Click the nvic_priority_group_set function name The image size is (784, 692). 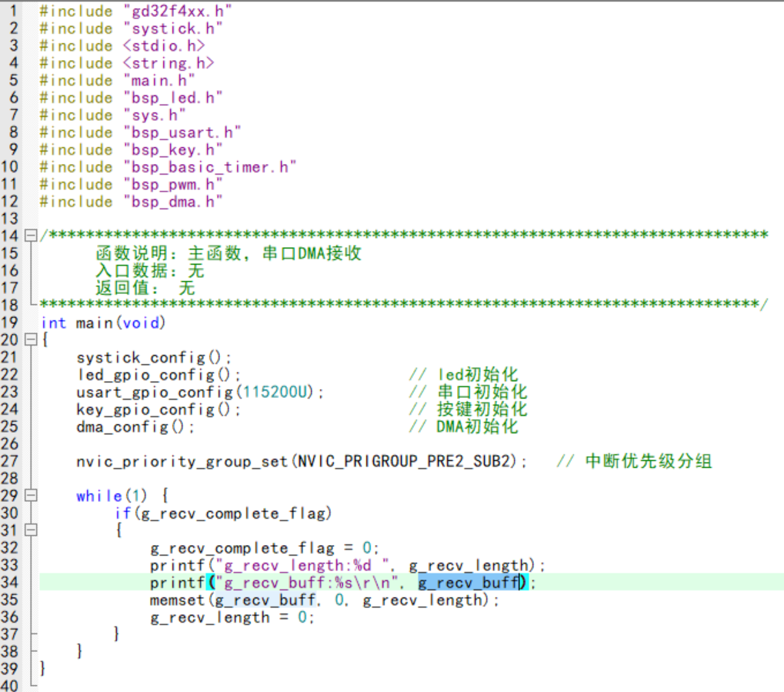(182, 461)
